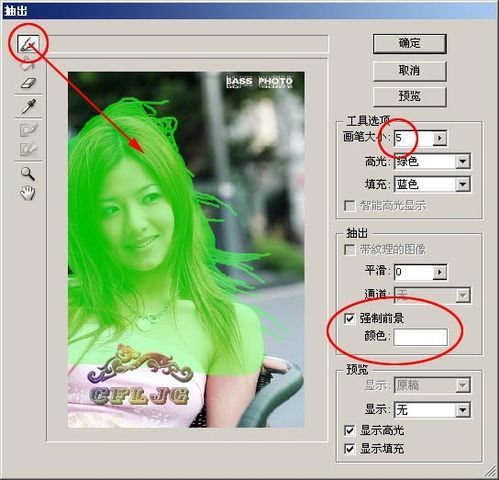Screen dimensions: 499x480
Task: Open the 平滑 slider arrow
Action: pyautogui.click(x=440, y=272)
